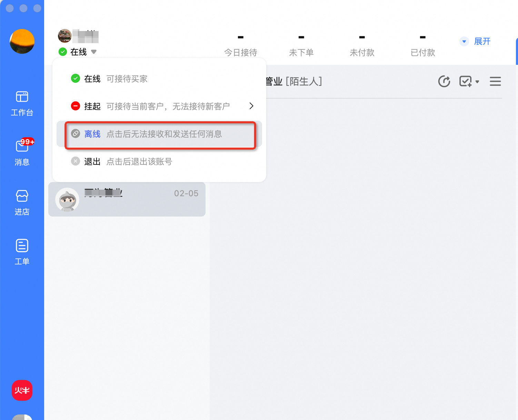Click the blue arrow beside 展开
The image size is (518, 420).
464,41
